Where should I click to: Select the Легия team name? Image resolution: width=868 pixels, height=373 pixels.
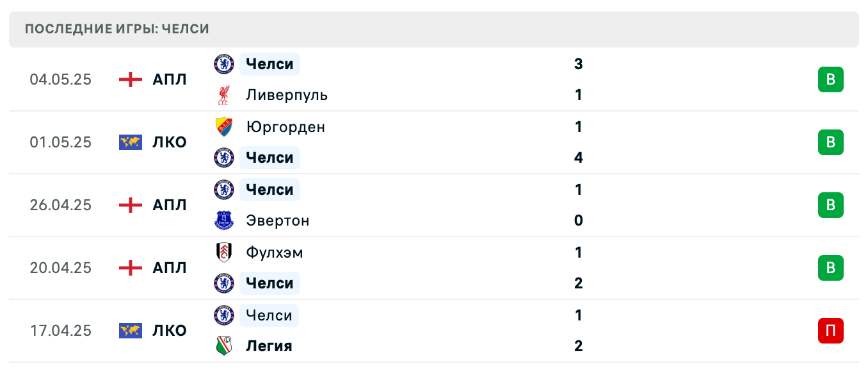point(268,346)
